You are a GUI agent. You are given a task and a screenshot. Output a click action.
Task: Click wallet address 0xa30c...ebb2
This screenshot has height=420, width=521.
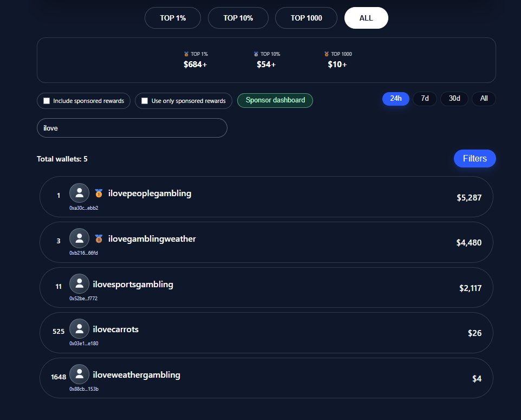pos(84,208)
